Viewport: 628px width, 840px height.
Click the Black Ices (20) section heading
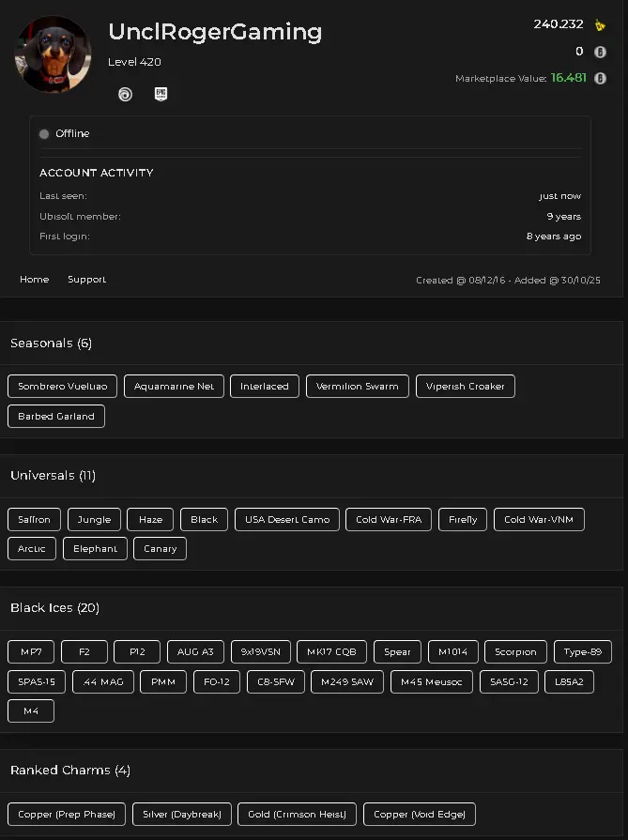pyautogui.click(x=54, y=608)
